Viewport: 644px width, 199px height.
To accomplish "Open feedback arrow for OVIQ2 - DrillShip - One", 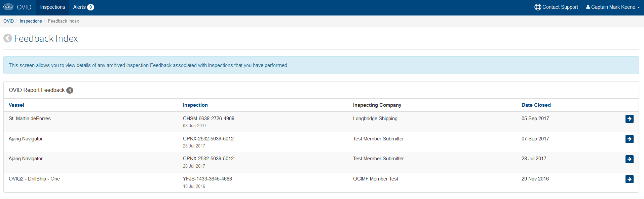I will point(629,179).
